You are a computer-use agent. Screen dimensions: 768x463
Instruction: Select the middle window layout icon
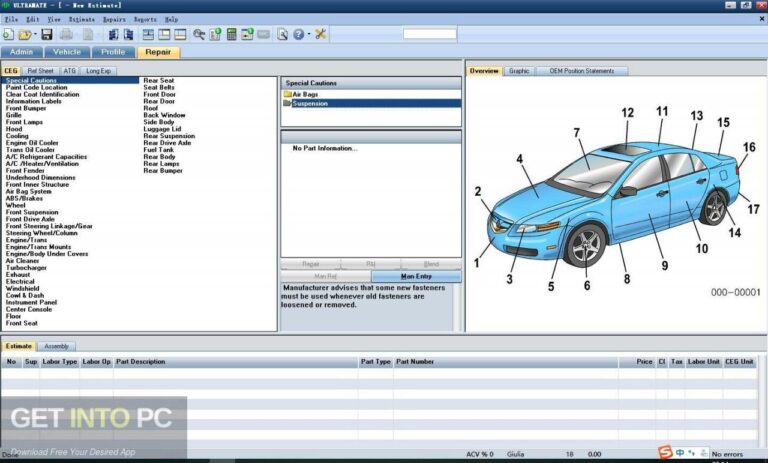[164, 34]
